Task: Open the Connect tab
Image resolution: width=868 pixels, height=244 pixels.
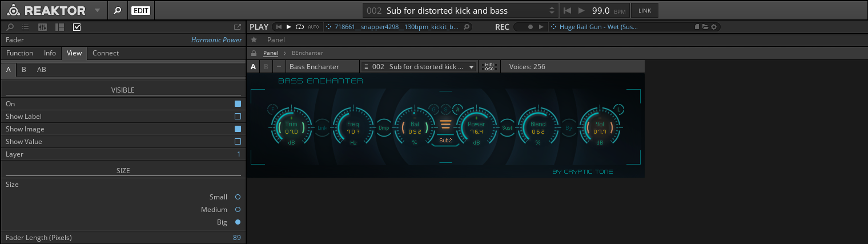Action: coord(106,53)
